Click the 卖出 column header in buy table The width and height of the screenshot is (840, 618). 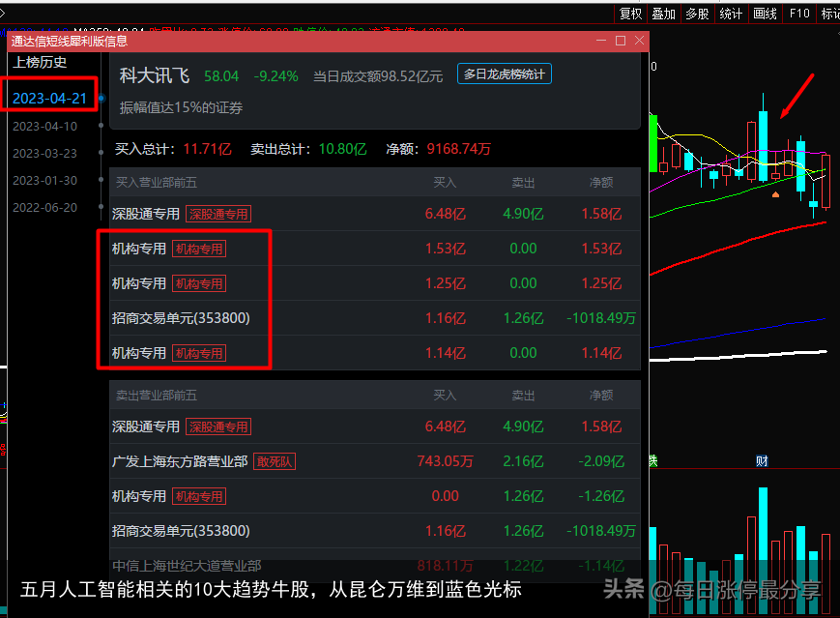(x=523, y=183)
